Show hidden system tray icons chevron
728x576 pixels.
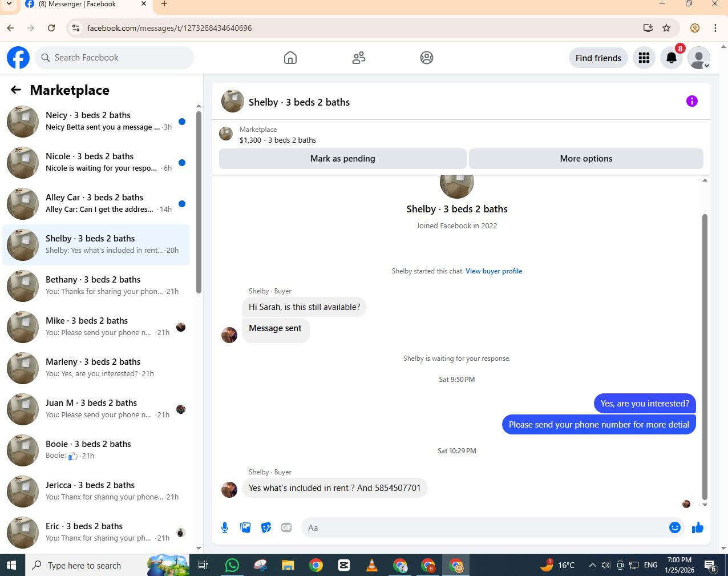point(592,565)
